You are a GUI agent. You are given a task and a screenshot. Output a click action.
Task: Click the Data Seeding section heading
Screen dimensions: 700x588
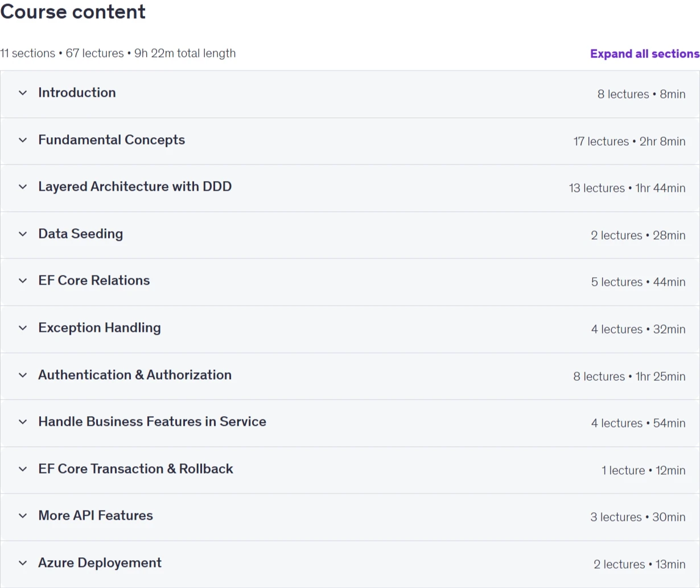[x=81, y=234]
